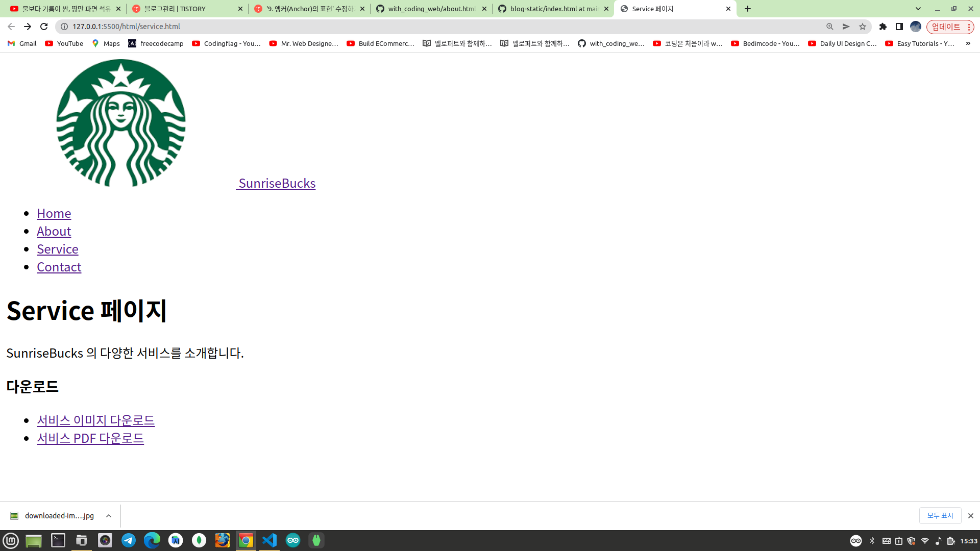Open the Wi-Fi network tray icon
The width and height of the screenshot is (980, 551).
click(x=925, y=541)
